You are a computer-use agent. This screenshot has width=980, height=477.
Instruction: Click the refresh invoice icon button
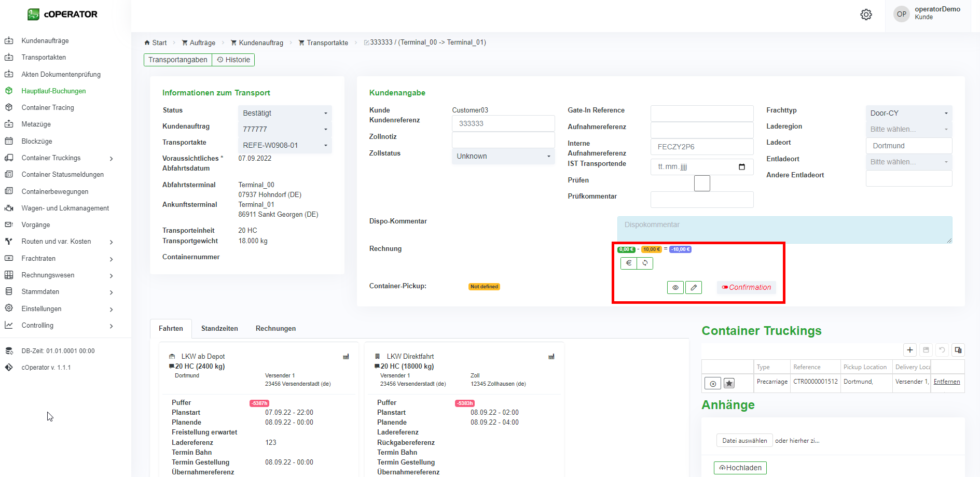pos(645,263)
